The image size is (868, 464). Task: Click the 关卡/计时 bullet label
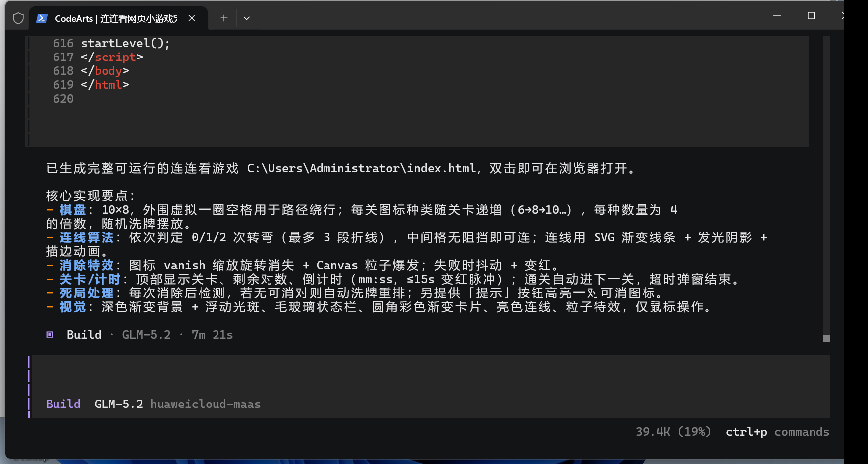[90, 279]
